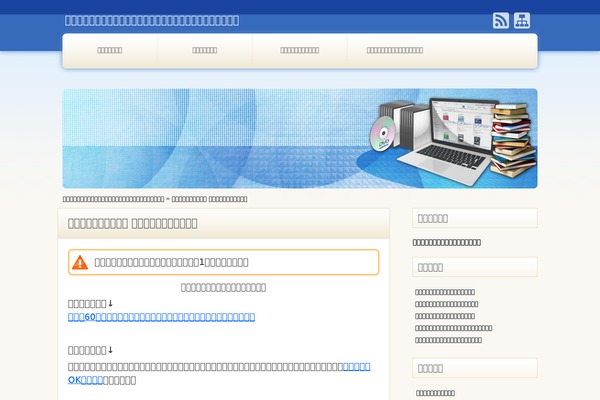Open the blue link containing "60"
This screenshot has height=400, width=600.
161,317
